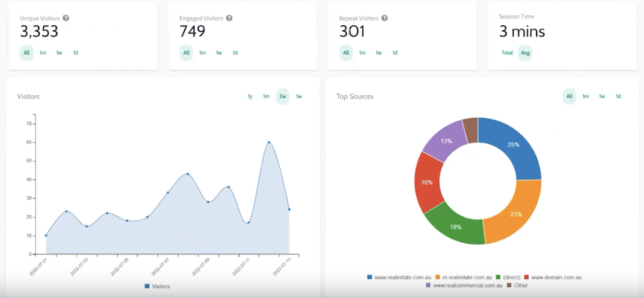Hide www.domain.com.au in the legend
The image size is (644, 298).
[x=555, y=277]
